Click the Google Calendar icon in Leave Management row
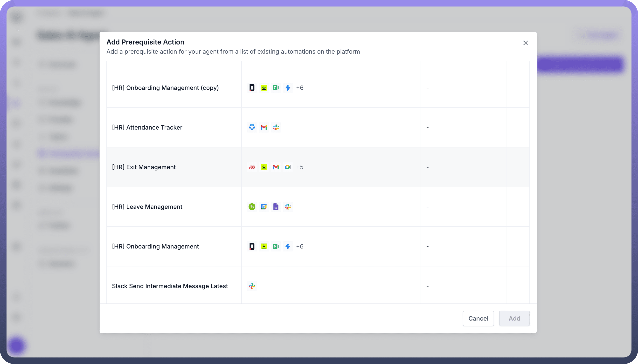The width and height of the screenshot is (638, 364). pyautogui.click(x=264, y=207)
